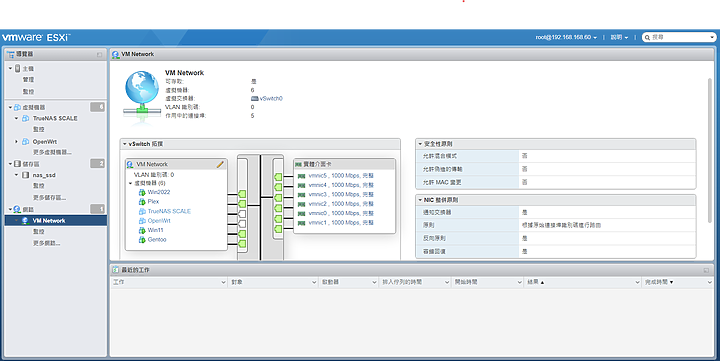
Task: Minimize the 導覽器 navigator panel
Action: tap(100, 55)
